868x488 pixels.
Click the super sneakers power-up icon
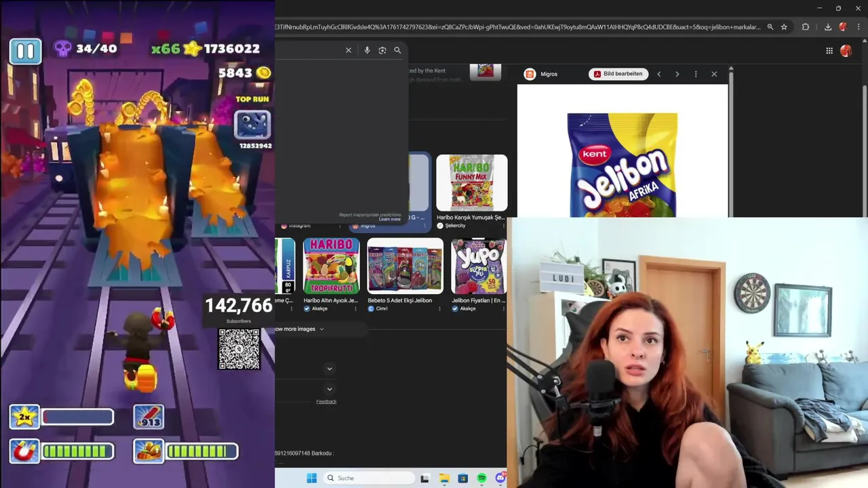[148, 451]
